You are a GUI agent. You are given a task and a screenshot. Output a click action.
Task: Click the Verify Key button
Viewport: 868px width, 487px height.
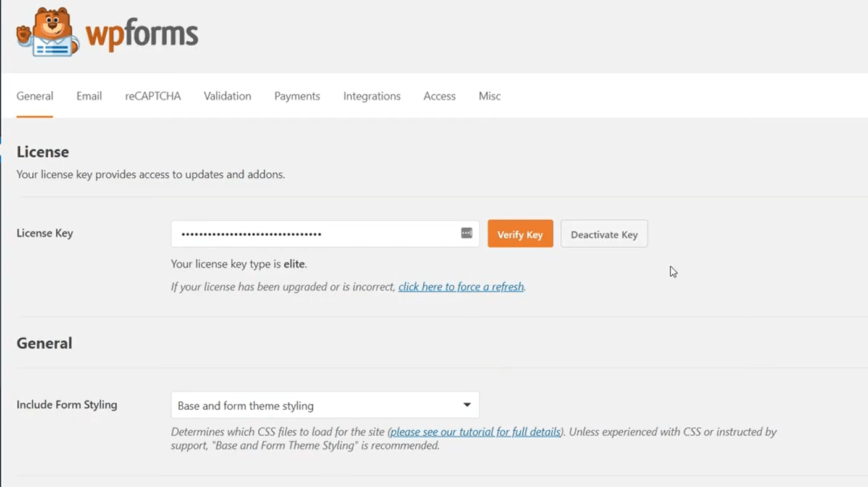[x=520, y=234]
